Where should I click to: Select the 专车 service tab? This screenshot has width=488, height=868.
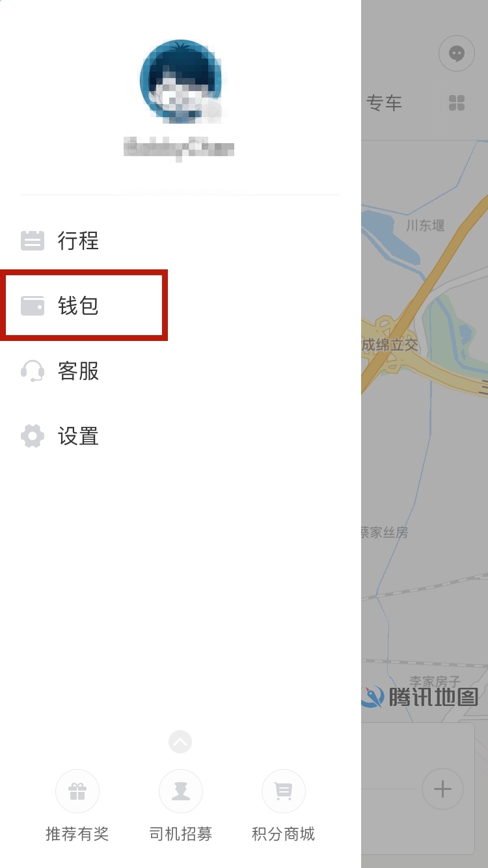pyautogui.click(x=385, y=103)
